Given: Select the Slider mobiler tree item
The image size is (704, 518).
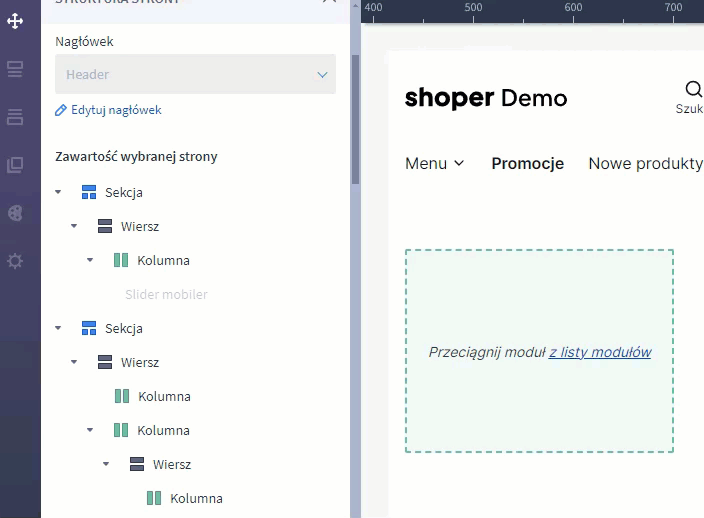Looking at the screenshot, I should click(166, 294).
